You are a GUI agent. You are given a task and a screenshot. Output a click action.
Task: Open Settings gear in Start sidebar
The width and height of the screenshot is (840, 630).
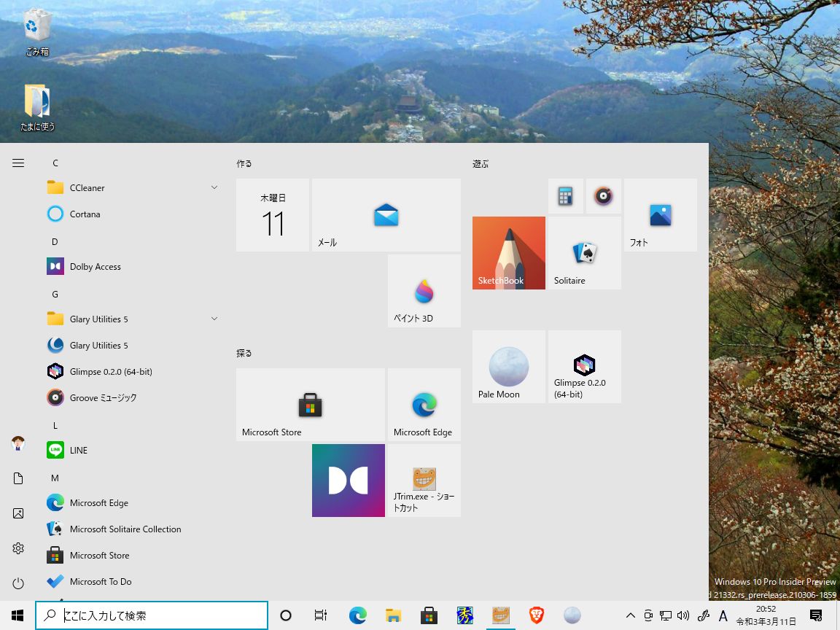[18, 548]
